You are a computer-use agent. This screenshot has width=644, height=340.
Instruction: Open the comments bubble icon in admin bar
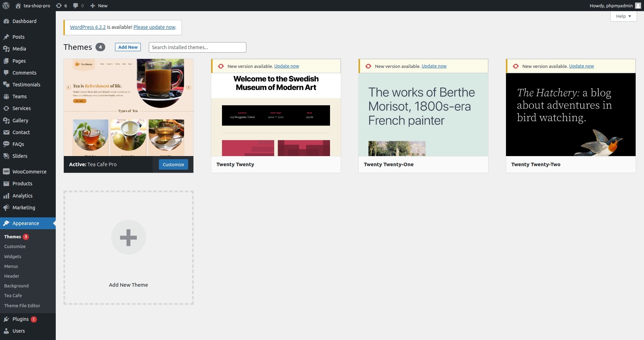(x=76, y=6)
